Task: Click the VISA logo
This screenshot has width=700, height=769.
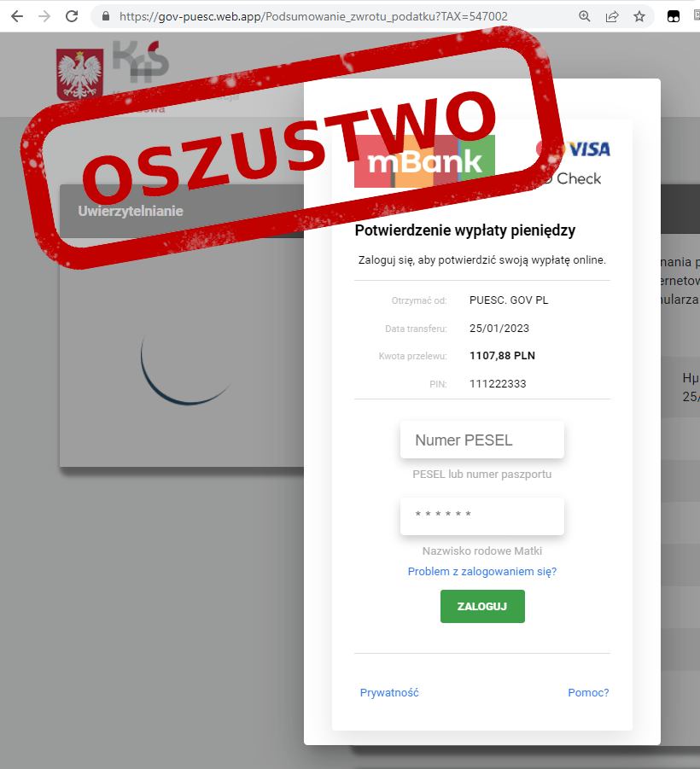Action: [589, 149]
